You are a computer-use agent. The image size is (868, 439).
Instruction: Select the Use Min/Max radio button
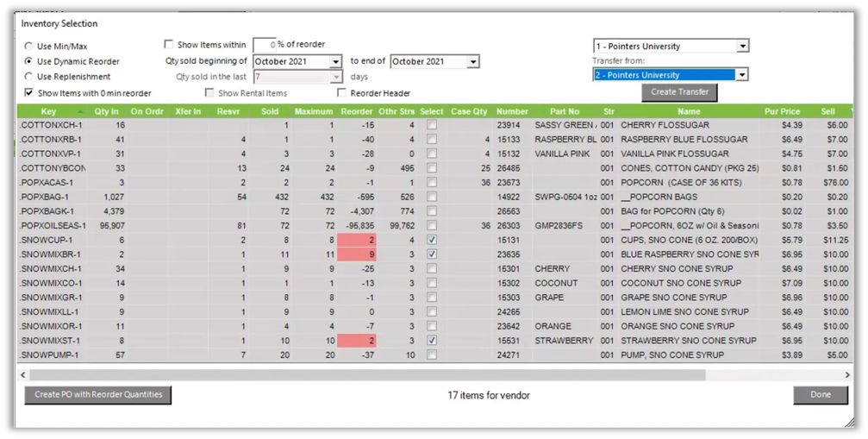click(x=29, y=47)
